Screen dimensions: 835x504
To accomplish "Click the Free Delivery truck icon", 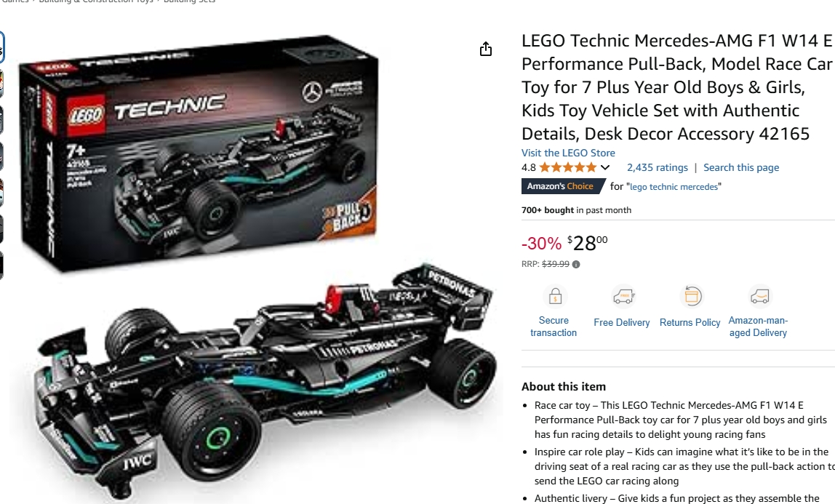I will tap(623, 296).
